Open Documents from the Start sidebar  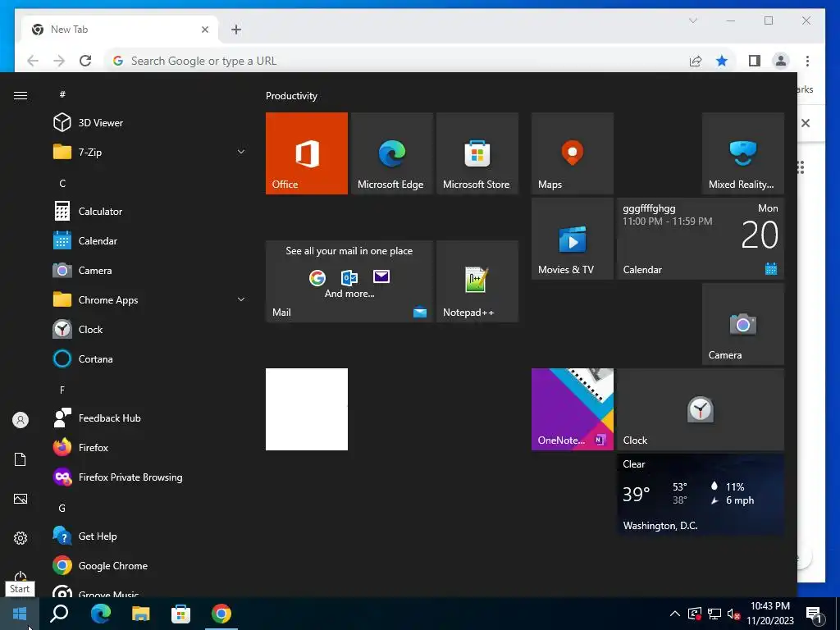[x=21, y=459]
